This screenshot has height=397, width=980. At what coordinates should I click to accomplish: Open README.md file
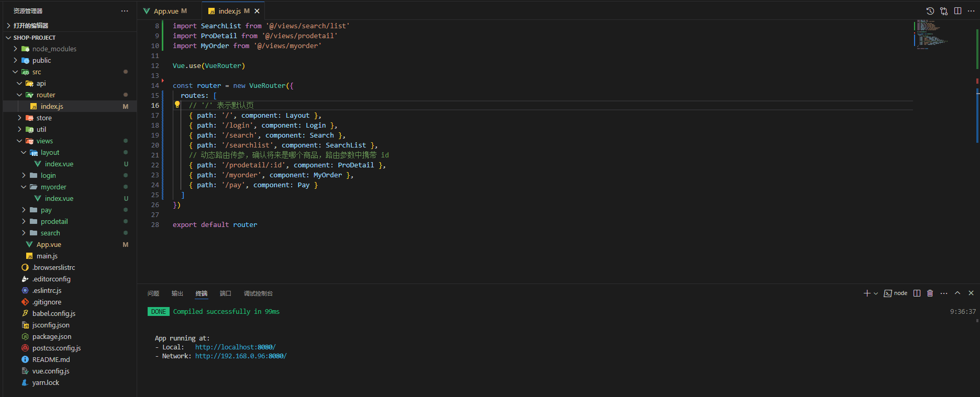tap(69, 359)
